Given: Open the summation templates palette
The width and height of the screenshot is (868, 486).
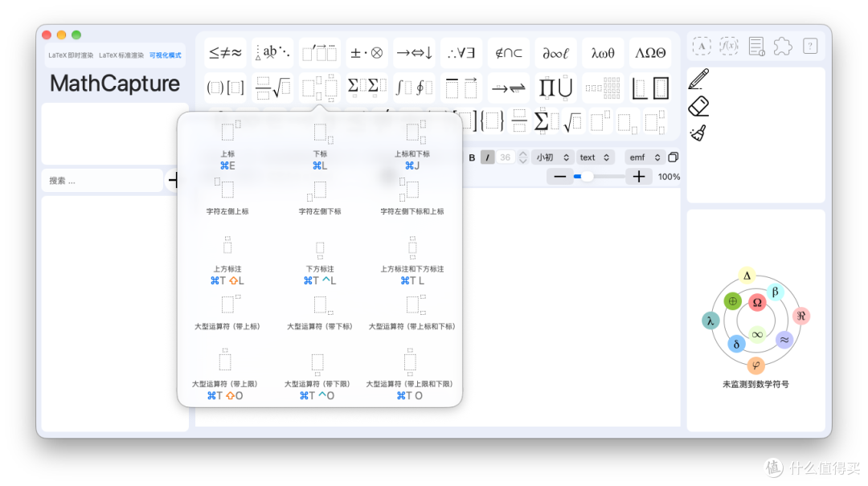Looking at the screenshot, I should [366, 88].
